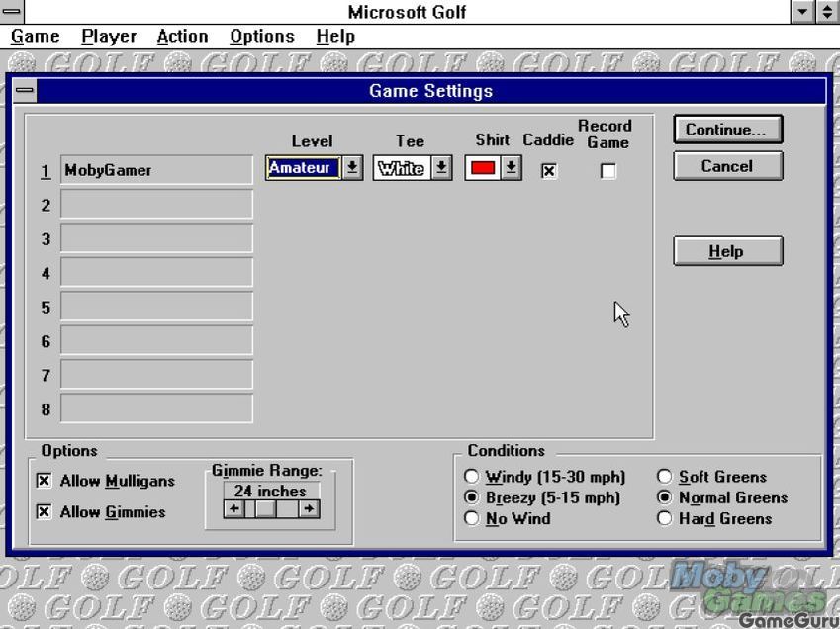840x629 pixels.
Task: Click the player 5 name field
Action: [x=156, y=307]
